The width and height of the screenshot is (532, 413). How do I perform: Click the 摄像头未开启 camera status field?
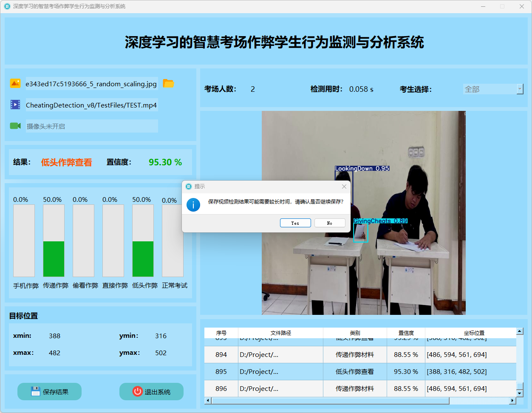pyautogui.click(x=91, y=126)
